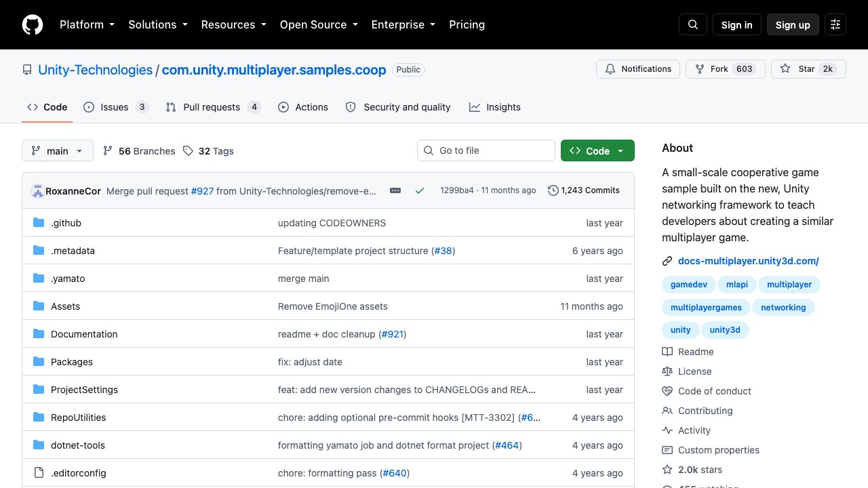The height and width of the screenshot is (488, 868).
Task: Click the link icon beside docs URL
Action: (667, 261)
